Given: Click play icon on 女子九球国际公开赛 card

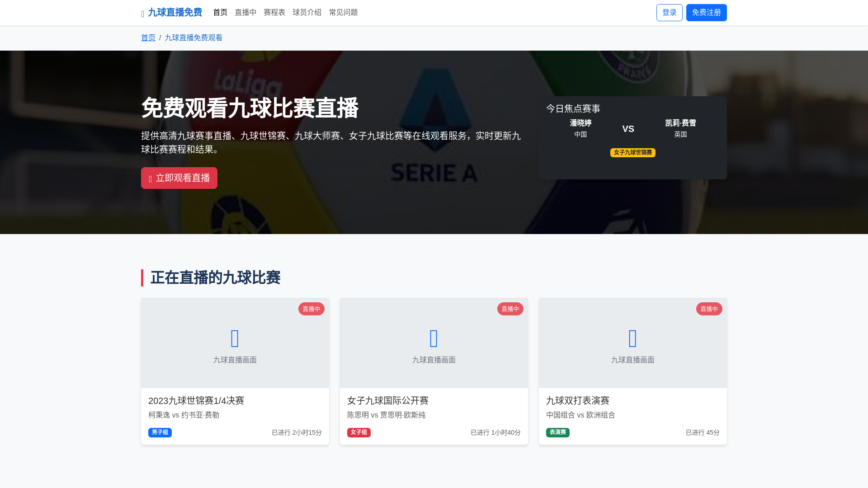Looking at the screenshot, I should [434, 338].
